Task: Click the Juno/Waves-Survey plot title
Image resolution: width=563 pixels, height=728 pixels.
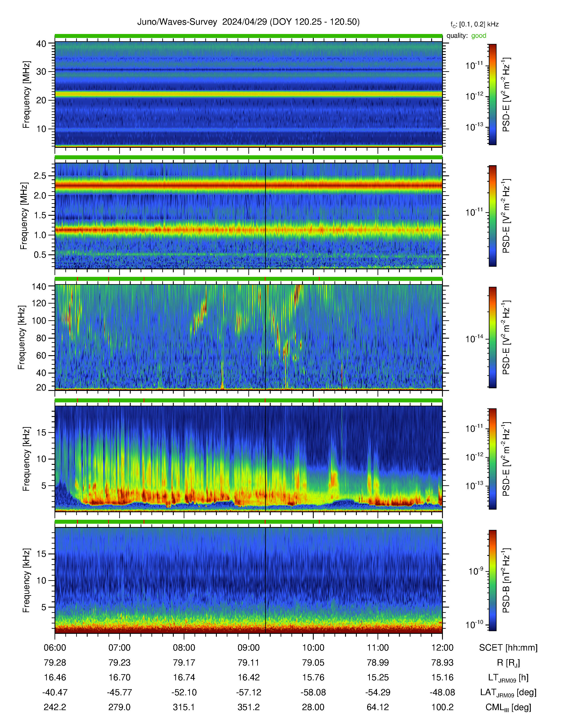Action: point(248,22)
